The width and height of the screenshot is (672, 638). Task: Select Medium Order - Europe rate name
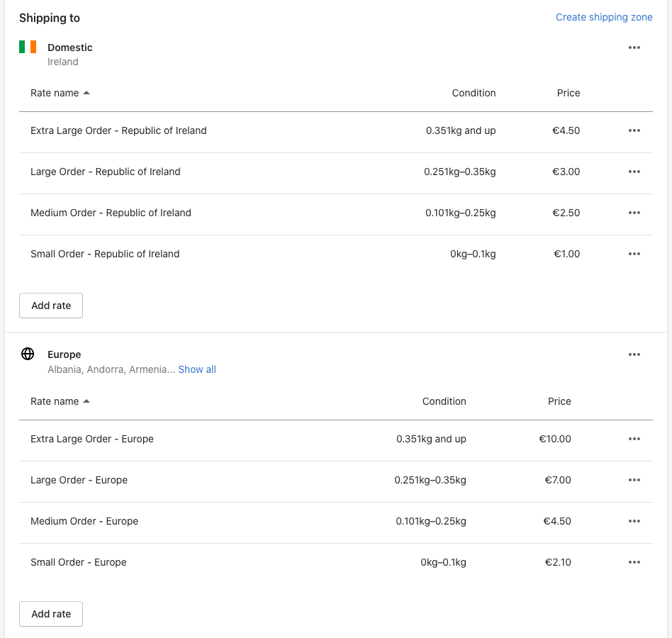pos(84,521)
